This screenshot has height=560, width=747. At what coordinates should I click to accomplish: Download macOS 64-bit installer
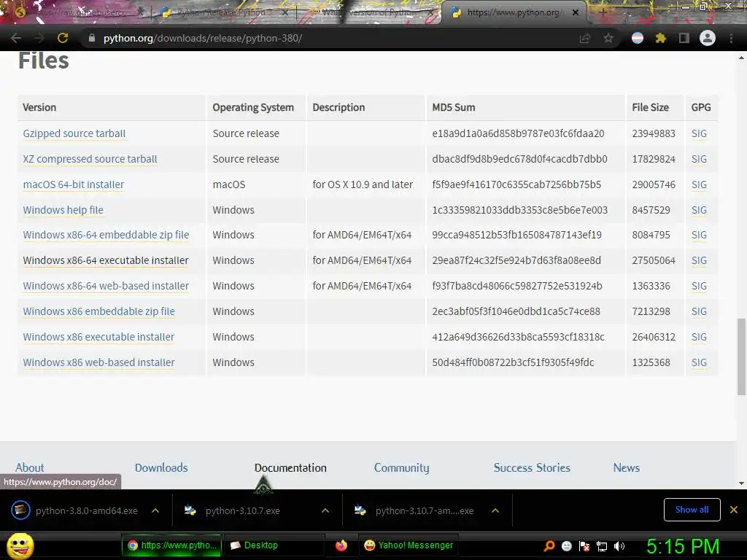(x=74, y=184)
